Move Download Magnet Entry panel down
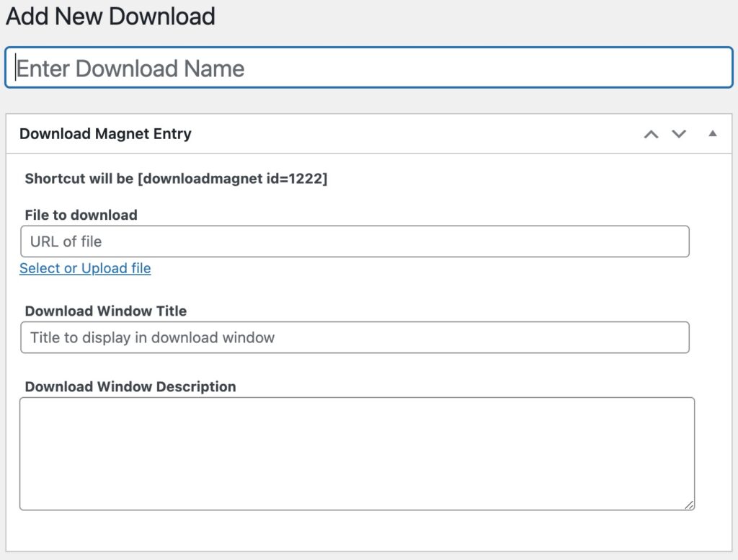 (679, 134)
